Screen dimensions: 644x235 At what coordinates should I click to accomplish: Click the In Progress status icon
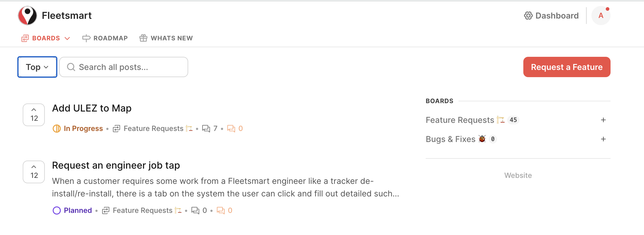pyautogui.click(x=56, y=129)
